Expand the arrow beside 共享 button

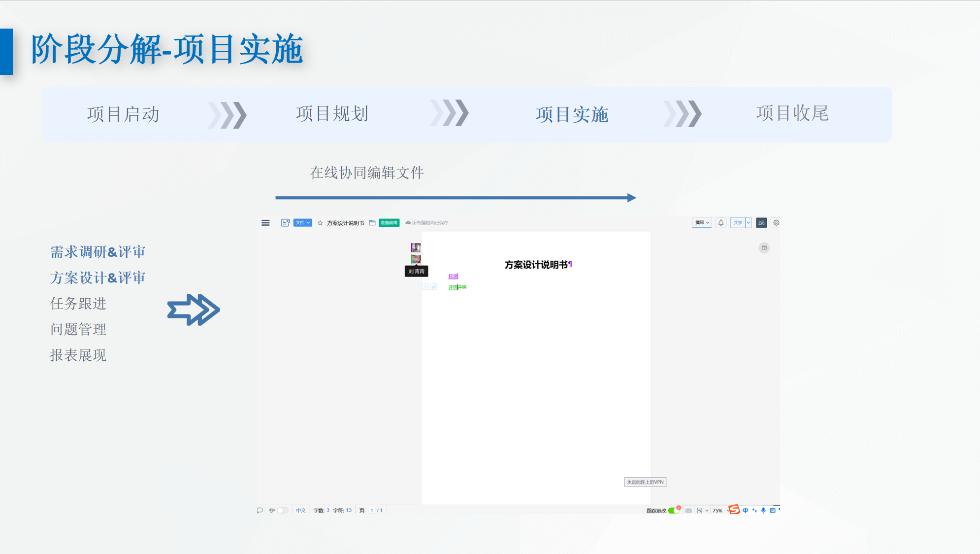[749, 223]
